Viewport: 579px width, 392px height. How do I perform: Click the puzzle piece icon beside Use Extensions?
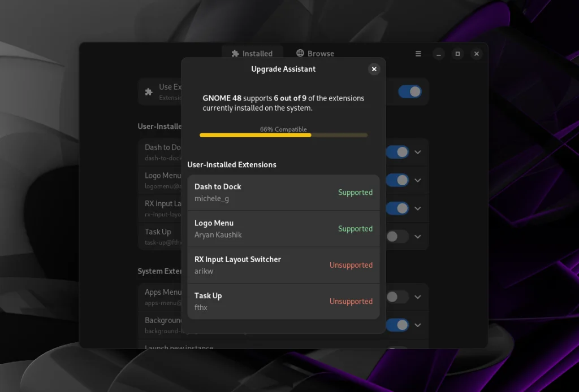pos(149,92)
